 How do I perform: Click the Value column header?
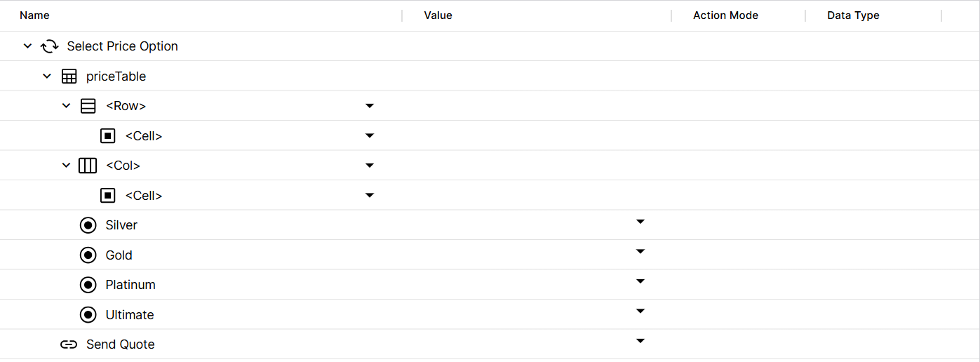pyautogui.click(x=438, y=15)
